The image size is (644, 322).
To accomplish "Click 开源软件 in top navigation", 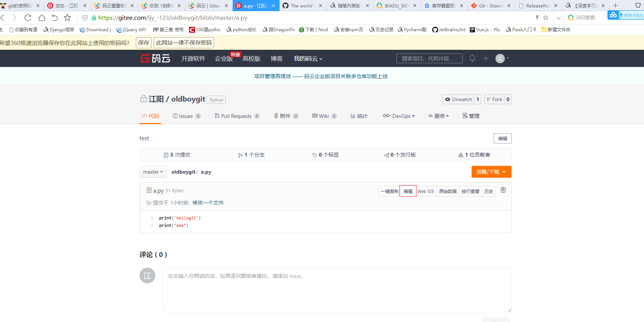I will click(193, 58).
